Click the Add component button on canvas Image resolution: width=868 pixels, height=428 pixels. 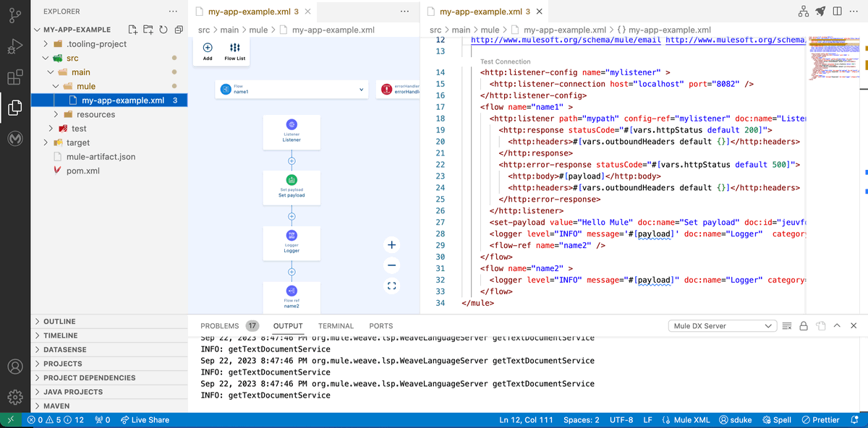pyautogui.click(x=208, y=51)
